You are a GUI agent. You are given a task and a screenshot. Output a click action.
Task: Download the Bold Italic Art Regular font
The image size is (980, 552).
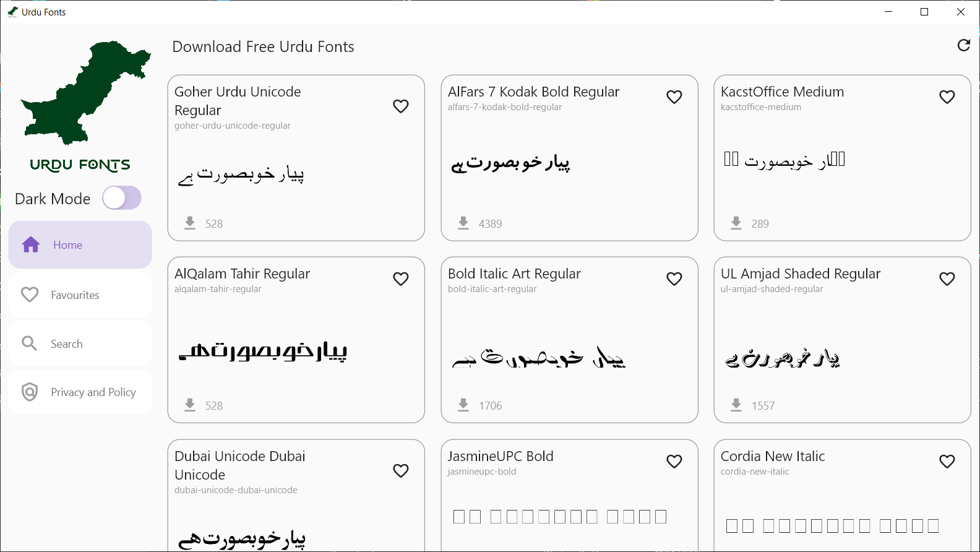[x=463, y=405]
